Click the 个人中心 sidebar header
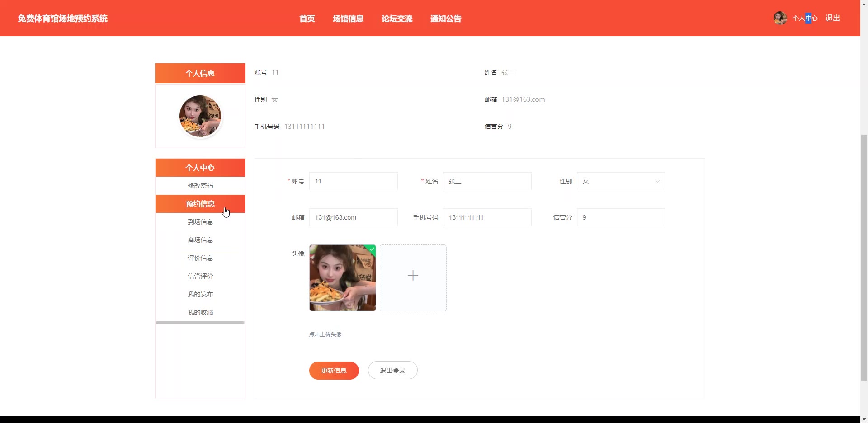Screen dimensions: 868x423 click(x=200, y=168)
